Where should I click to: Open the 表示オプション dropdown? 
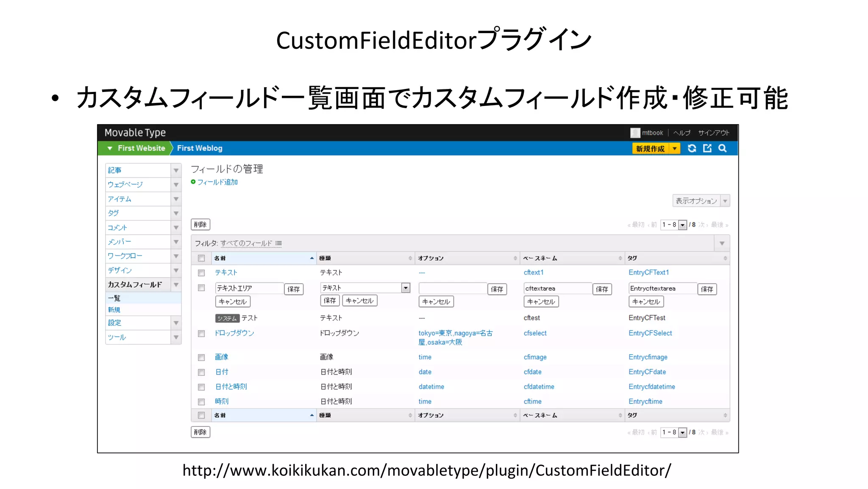pyautogui.click(x=701, y=201)
